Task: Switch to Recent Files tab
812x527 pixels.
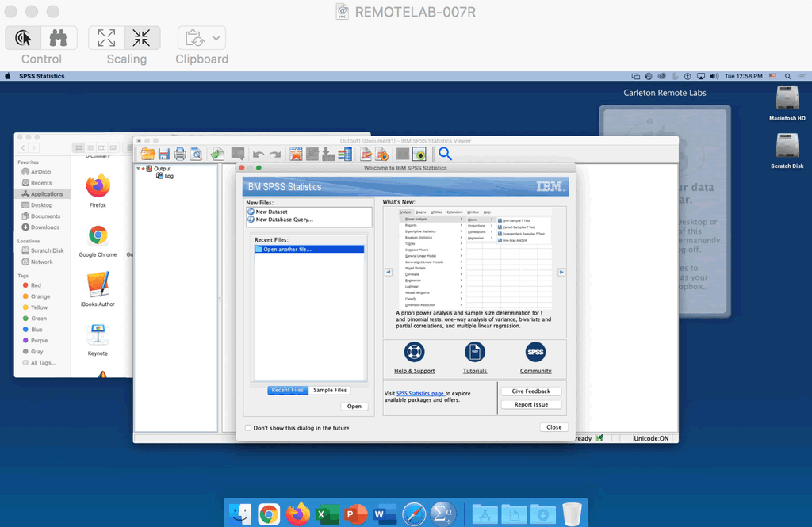Action: pos(288,391)
